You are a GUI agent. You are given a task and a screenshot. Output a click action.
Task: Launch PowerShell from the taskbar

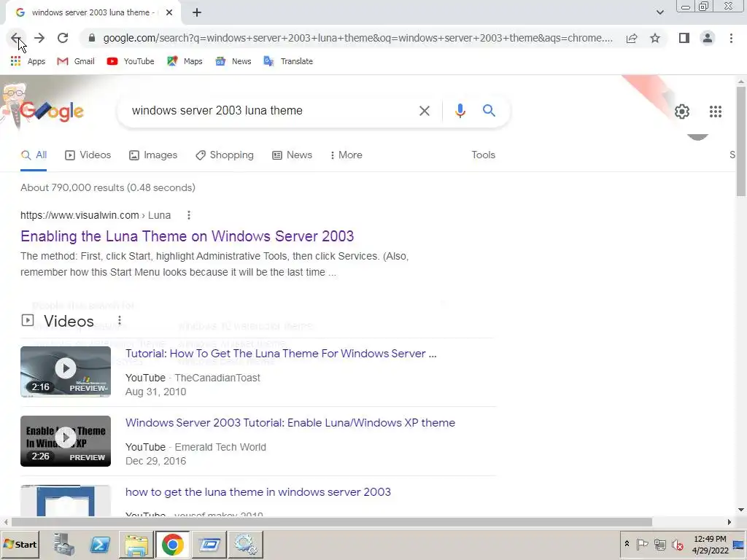click(100, 544)
